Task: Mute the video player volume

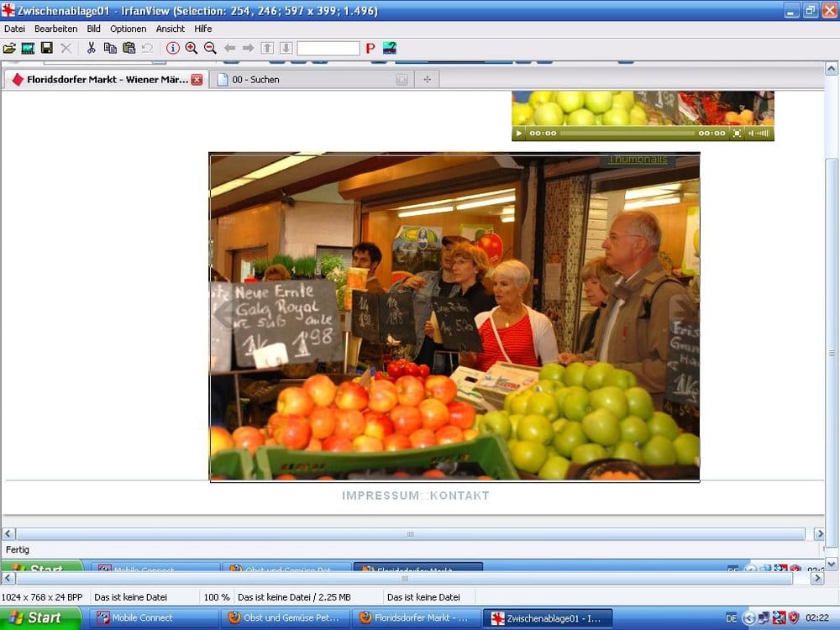Action: (x=751, y=133)
